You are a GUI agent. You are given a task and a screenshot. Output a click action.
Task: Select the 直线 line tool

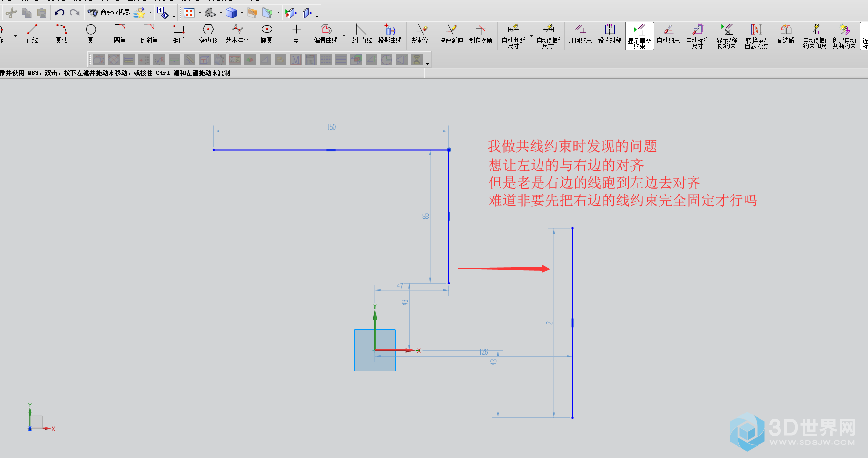(x=32, y=35)
